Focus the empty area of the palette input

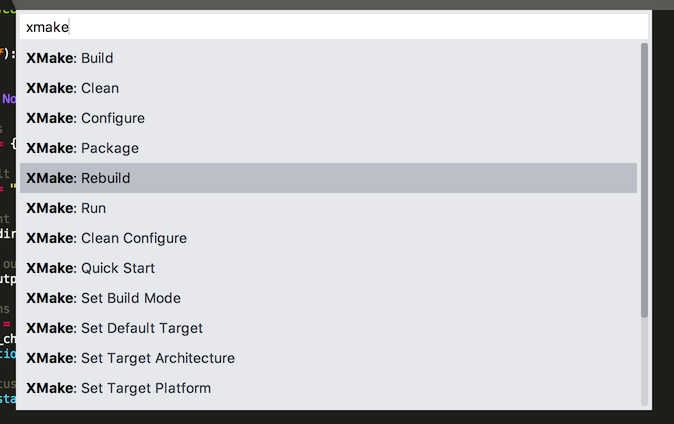point(350,27)
